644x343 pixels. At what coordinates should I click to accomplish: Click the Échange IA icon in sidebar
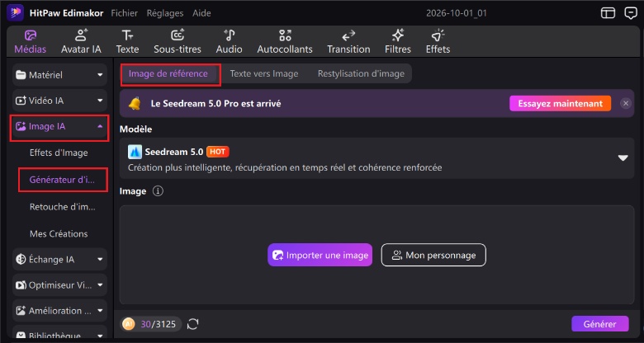point(21,259)
